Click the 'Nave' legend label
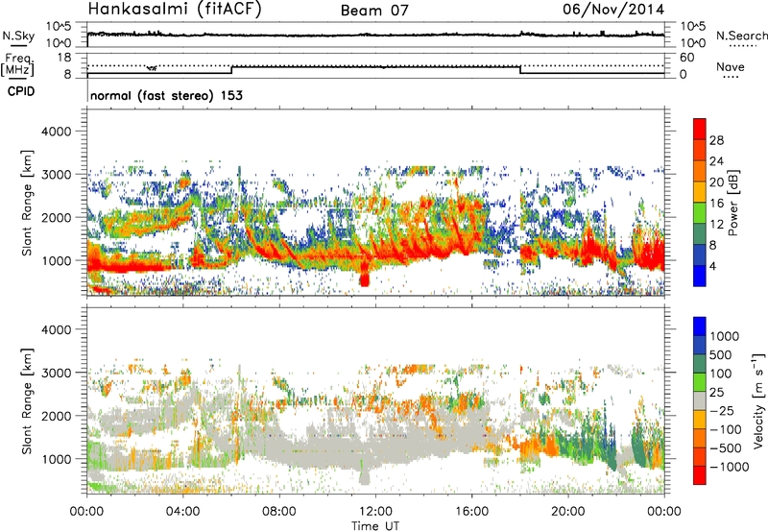This screenshot has width=768, height=532. pyautogui.click(x=730, y=66)
